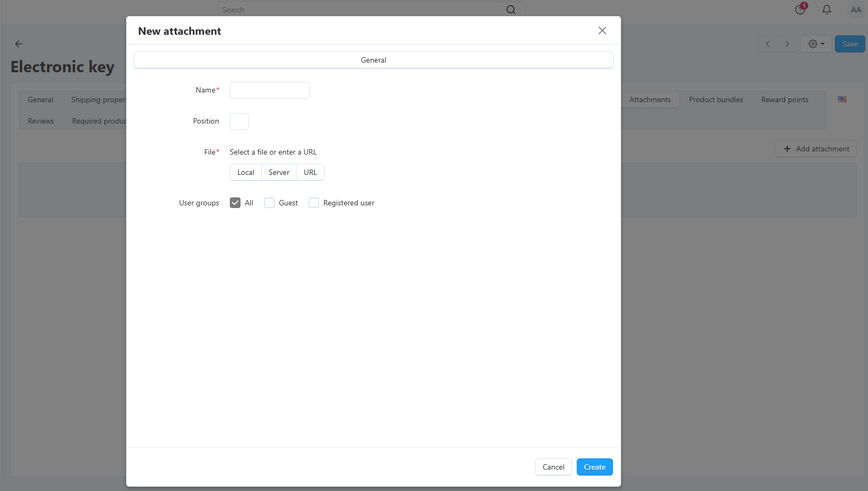868x491 pixels.
Task: Open the gear settings dropdown
Action: click(x=816, y=44)
